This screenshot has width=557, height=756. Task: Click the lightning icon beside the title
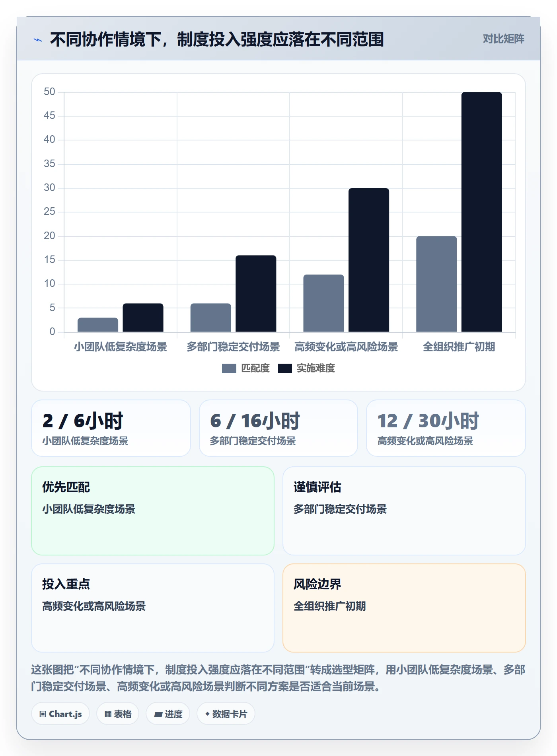(38, 40)
